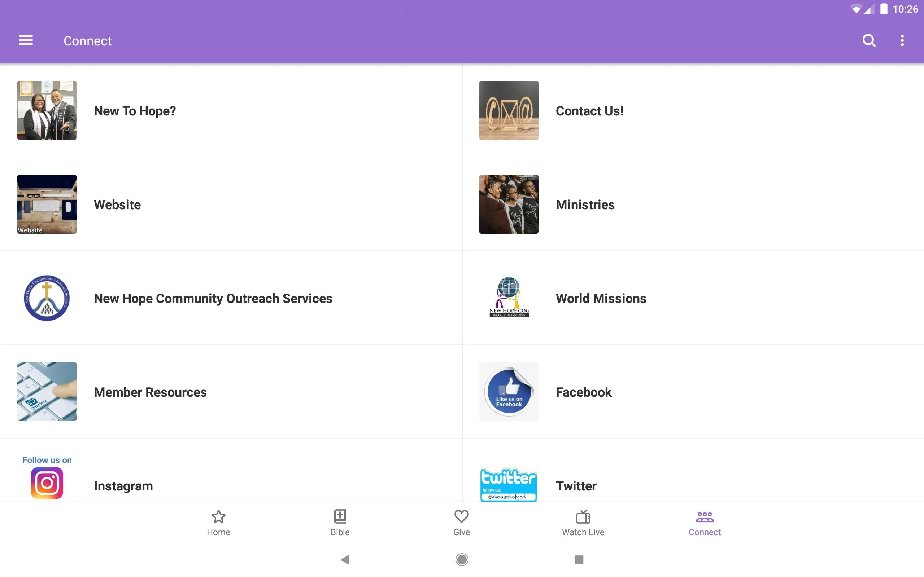Toggle the Facebook Like us section

click(693, 392)
